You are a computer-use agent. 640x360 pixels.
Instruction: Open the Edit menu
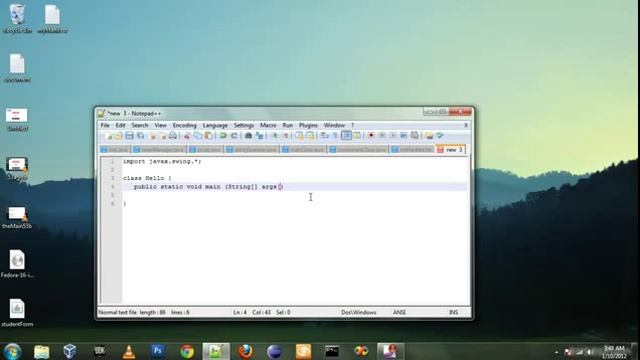[120, 125]
